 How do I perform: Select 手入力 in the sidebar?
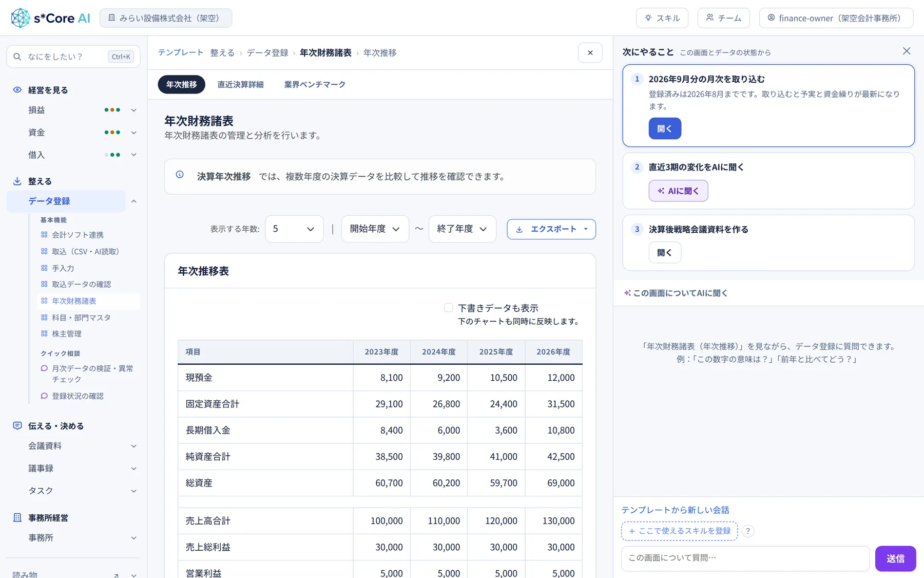[x=63, y=268]
